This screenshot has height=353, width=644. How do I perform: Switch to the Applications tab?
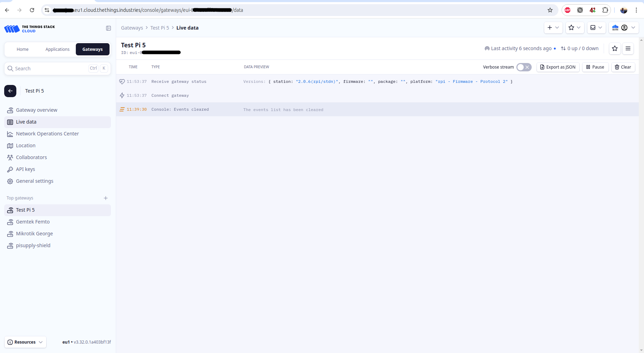[57, 49]
